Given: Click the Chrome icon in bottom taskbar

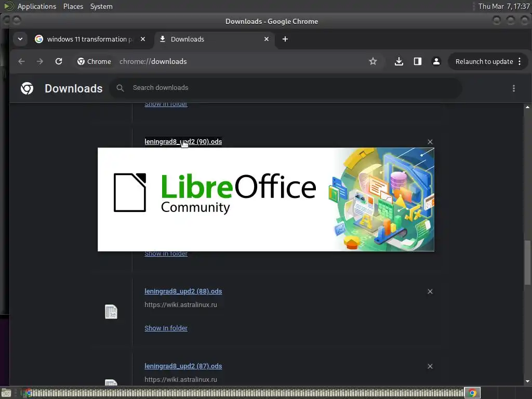Looking at the screenshot, I should pyautogui.click(x=472, y=393).
